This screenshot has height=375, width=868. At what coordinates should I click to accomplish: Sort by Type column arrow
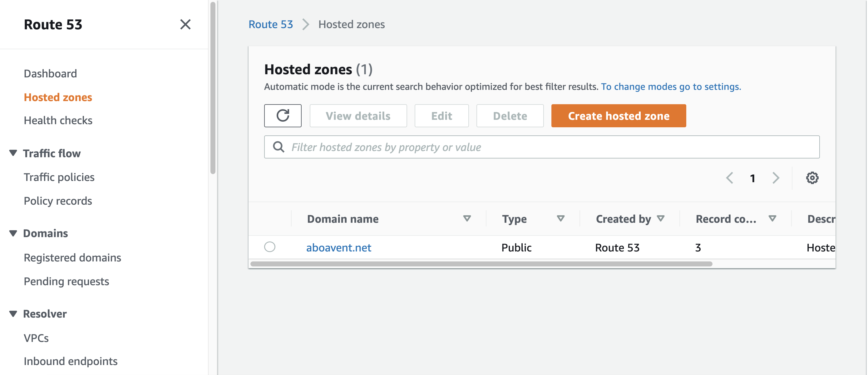560,219
